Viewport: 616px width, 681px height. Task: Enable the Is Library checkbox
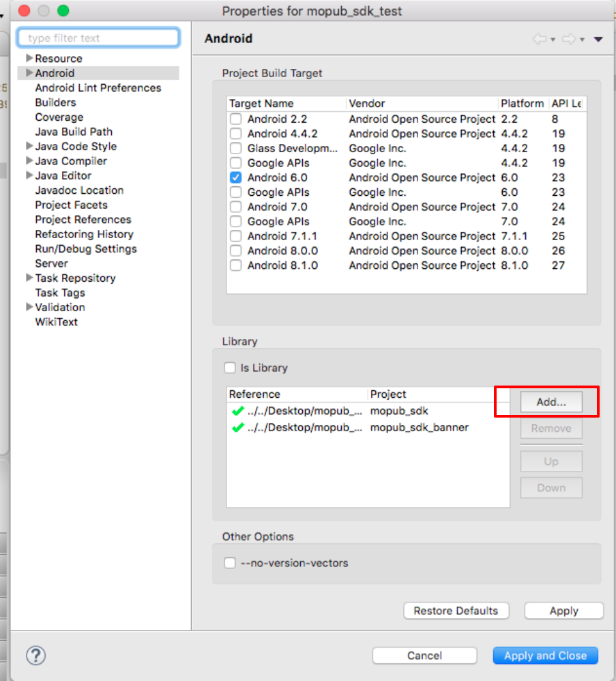230,368
